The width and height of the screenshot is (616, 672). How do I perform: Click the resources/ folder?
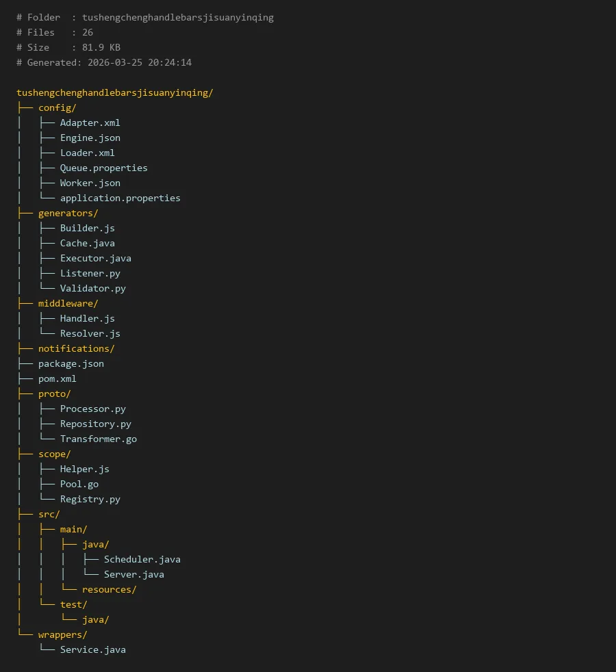point(109,589)
